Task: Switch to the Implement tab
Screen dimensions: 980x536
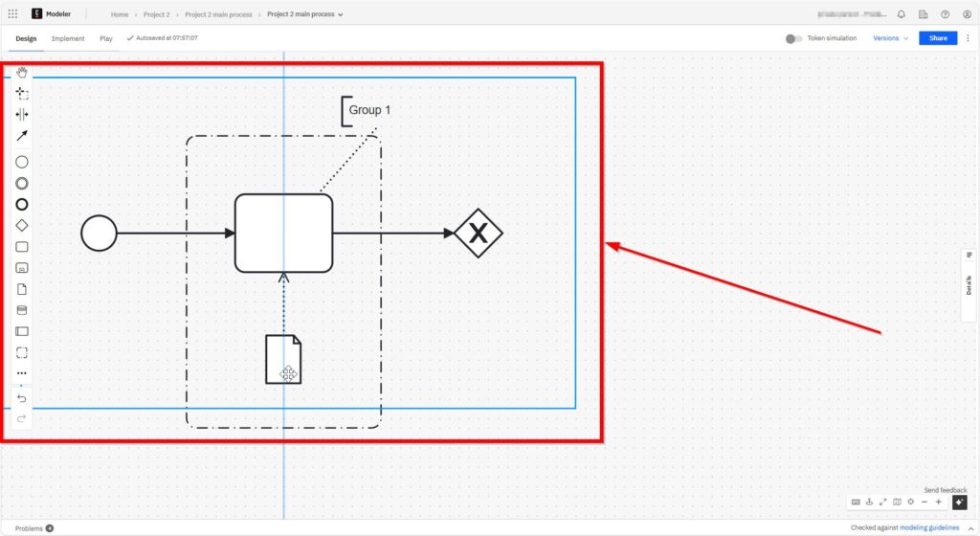Action: pyautogui.click(x=68, y=38)
